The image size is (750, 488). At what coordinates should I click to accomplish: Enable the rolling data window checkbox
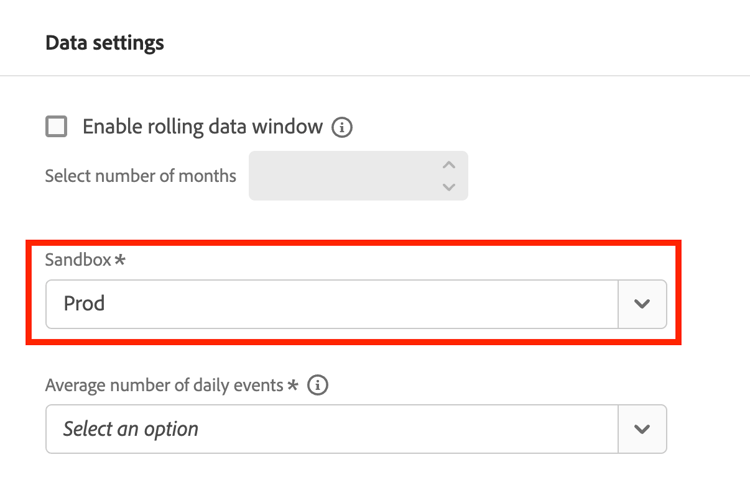pyautogui.click(x=57, y=127)
